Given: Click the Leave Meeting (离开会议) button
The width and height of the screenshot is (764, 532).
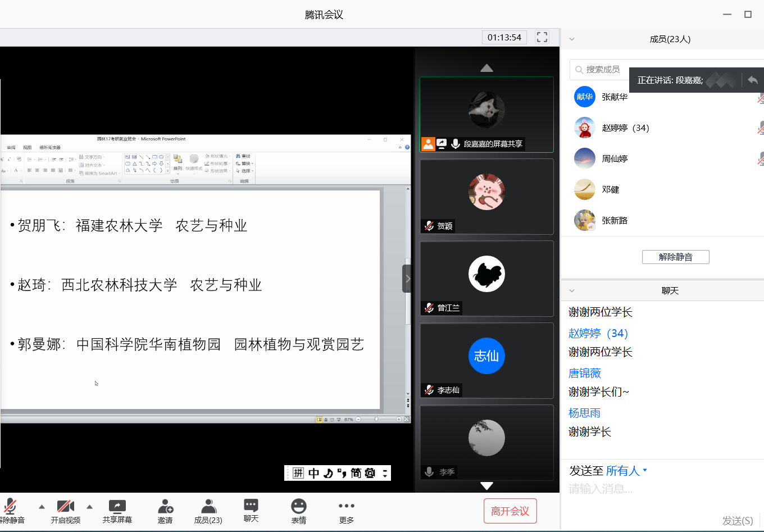Looking at the screenshot, I should 510,511.
